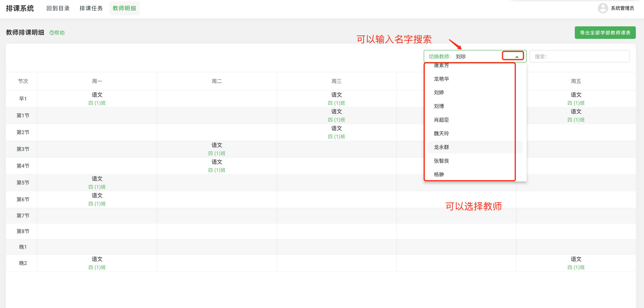This screenshot has height=308, width=644.
Task: Switch to the 教师明细 tab
Action: click(125, 8)
